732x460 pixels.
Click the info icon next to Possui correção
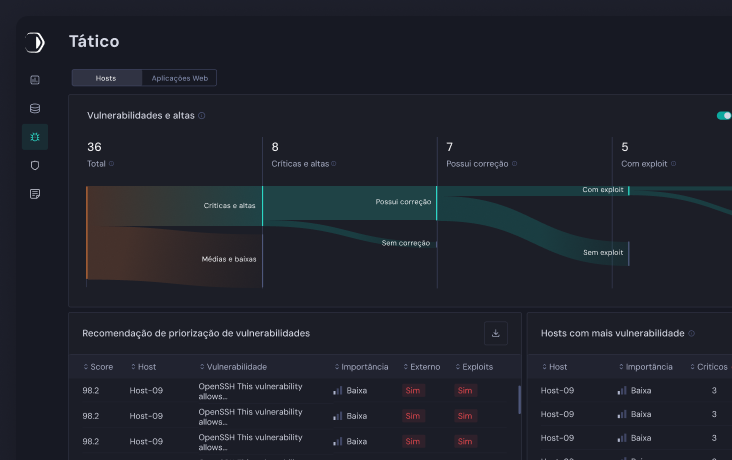click(x=517, y=164)
